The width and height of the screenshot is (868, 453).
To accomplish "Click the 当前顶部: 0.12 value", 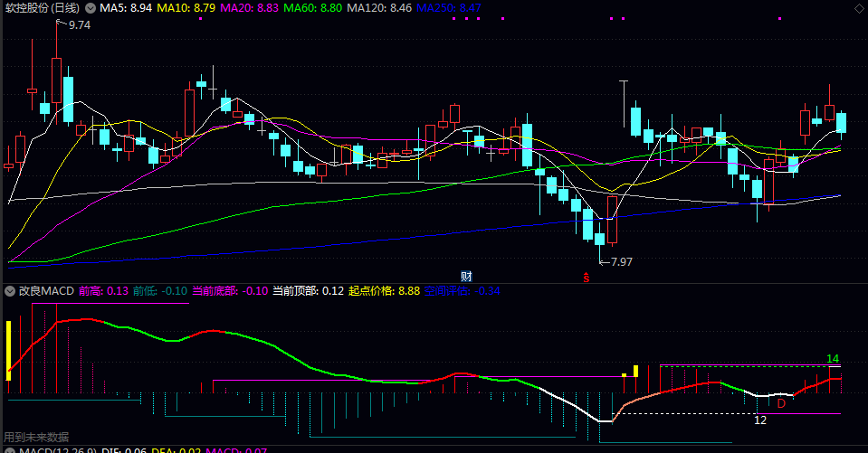I will (309, 291).
